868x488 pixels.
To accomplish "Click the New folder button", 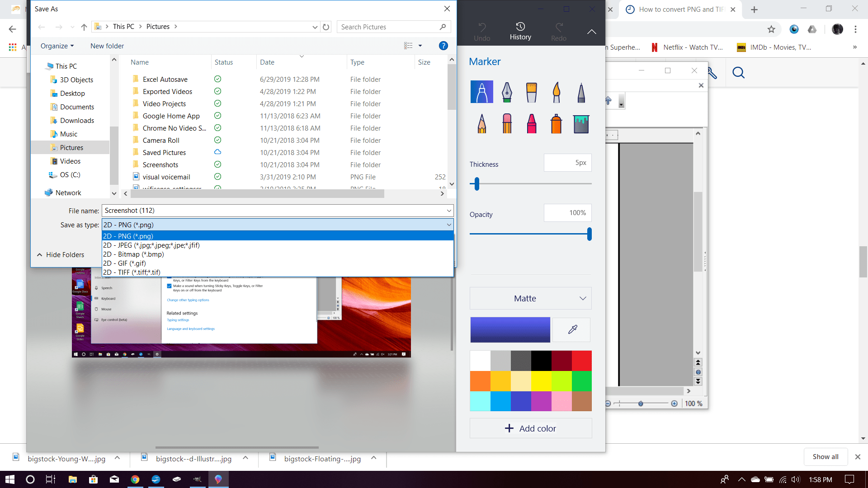I will click(x=107, y=45).
